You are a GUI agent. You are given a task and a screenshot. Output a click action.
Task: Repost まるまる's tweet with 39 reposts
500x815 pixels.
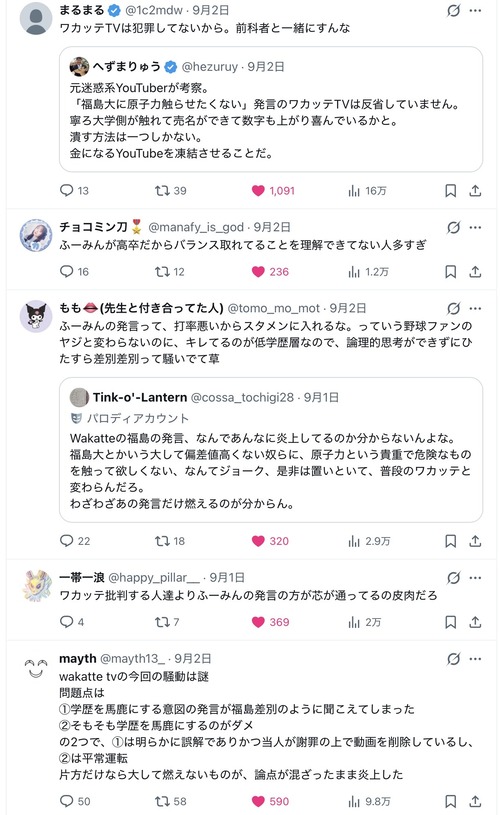[170, 191]
